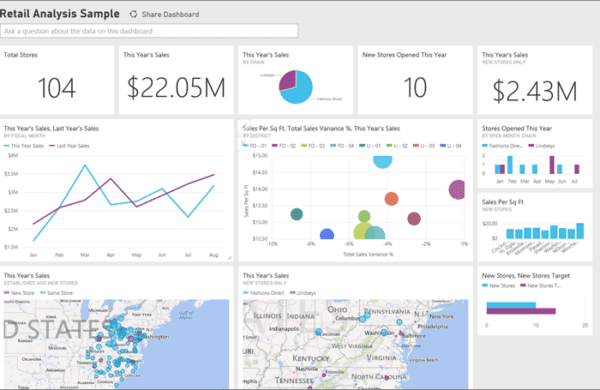Click the $2.43M new stores sales value
600x390 pixels.
click(535, 91)
